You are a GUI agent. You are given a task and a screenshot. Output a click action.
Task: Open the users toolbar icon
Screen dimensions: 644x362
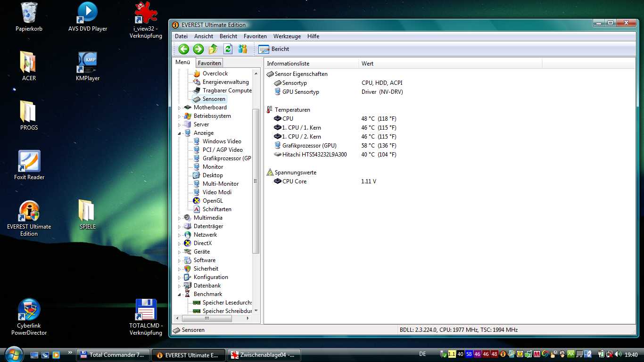coord(243,49)
